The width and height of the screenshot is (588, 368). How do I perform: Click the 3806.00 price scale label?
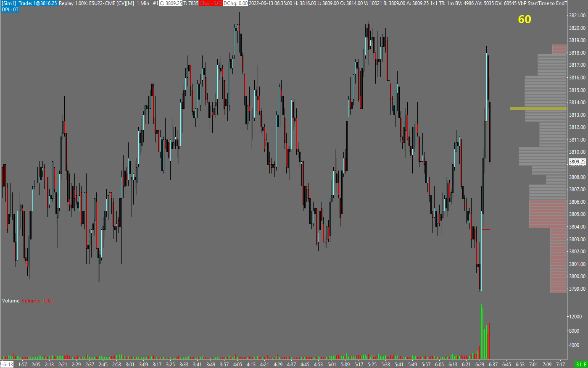[577, 202]
